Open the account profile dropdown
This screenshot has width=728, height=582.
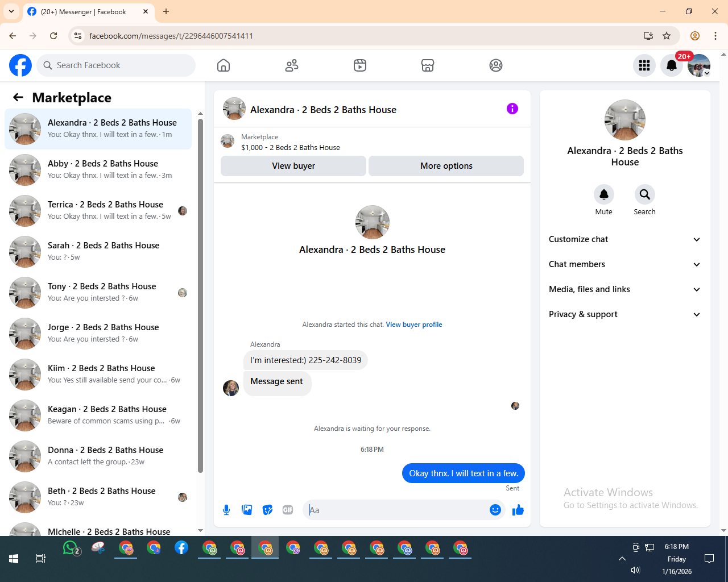pos(699,65)
